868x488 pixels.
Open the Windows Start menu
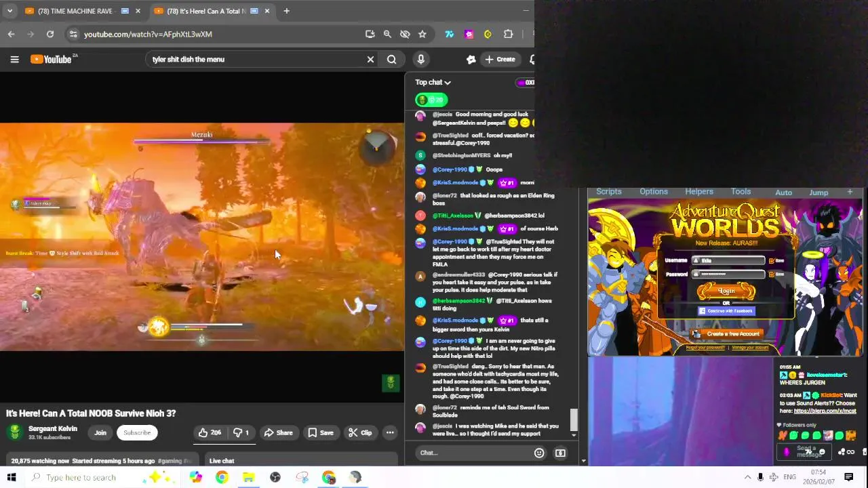point(12,477)
